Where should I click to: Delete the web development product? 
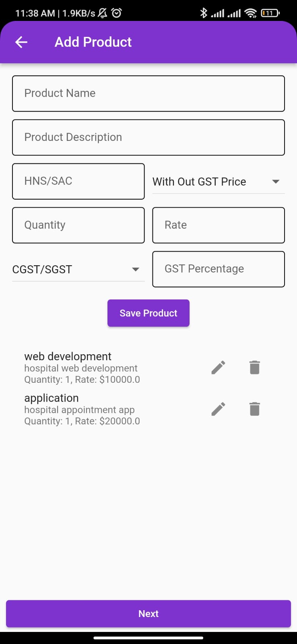pyautogui.click(x=254, y=367)
